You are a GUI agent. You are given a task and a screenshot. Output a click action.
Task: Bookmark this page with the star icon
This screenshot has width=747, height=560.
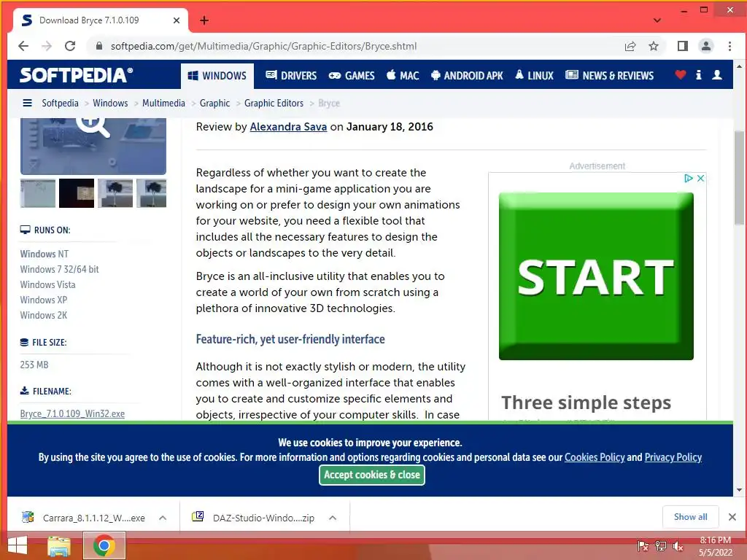tap(654, 46)
